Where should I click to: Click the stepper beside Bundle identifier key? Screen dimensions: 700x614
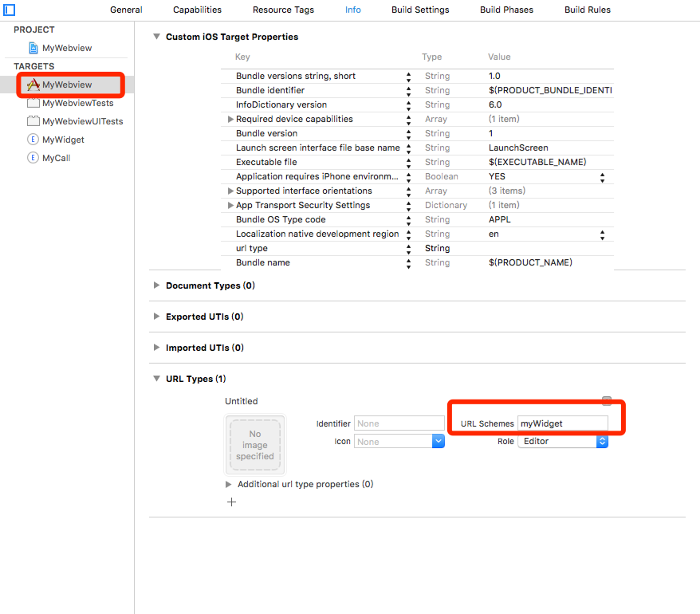click(409, 91)
